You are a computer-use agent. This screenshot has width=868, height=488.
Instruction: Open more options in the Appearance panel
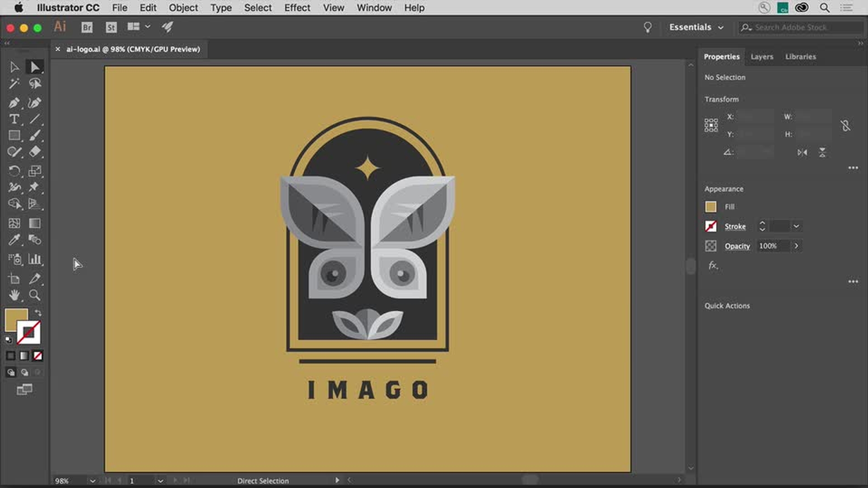[x=854, y=281]
